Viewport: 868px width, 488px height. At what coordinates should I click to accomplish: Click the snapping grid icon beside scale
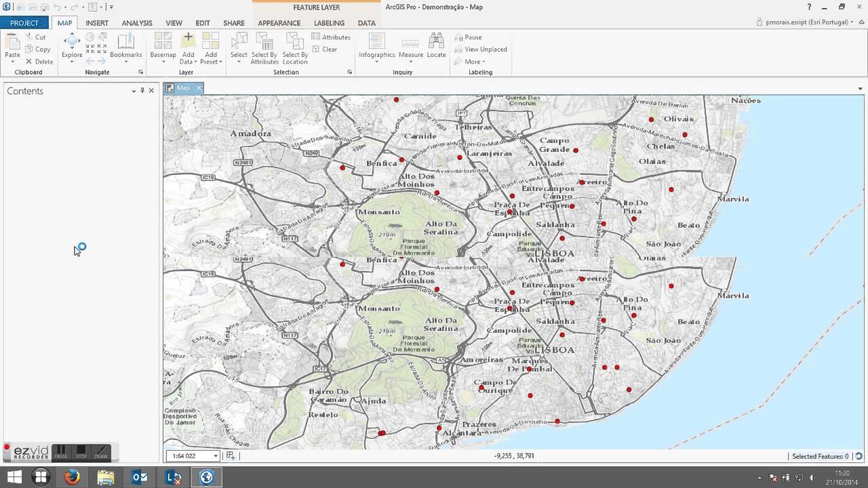(231, 455)
